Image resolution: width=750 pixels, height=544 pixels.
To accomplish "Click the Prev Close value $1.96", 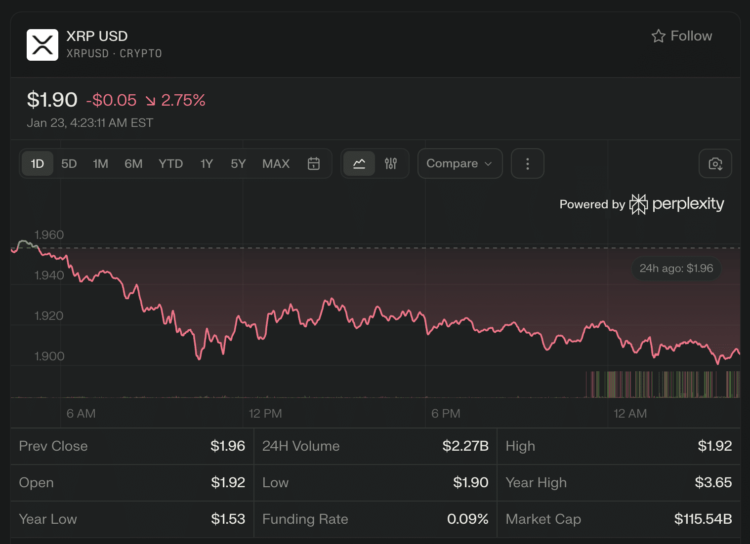I will click(228, 446).
